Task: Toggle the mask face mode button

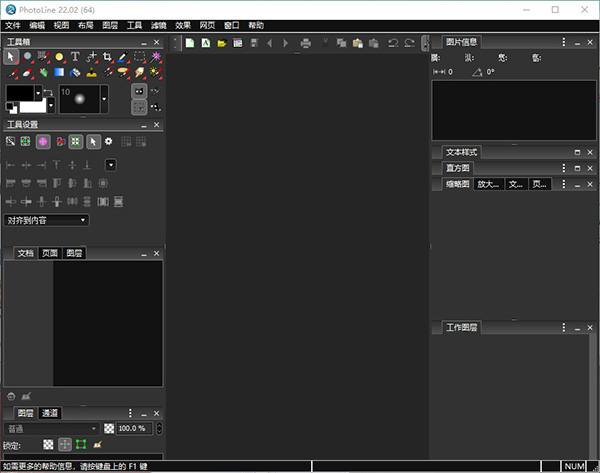Action: click(x=139, y=91)
